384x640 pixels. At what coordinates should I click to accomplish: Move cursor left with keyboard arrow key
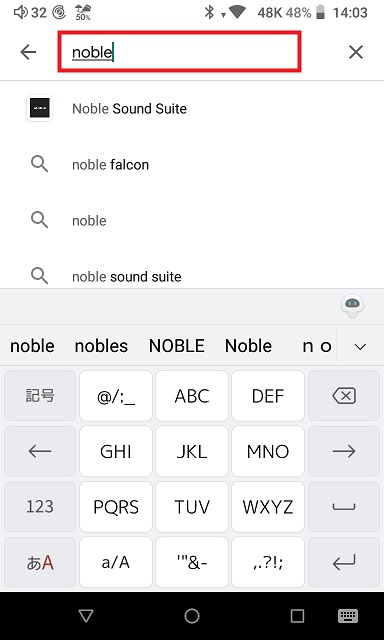coord(40,451)
